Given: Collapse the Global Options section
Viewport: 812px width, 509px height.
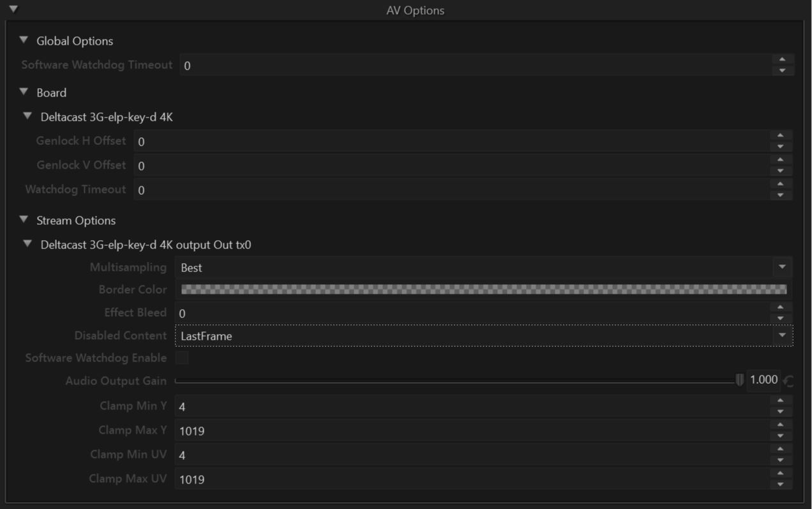Looking at the screenshot, I should 24,40.
